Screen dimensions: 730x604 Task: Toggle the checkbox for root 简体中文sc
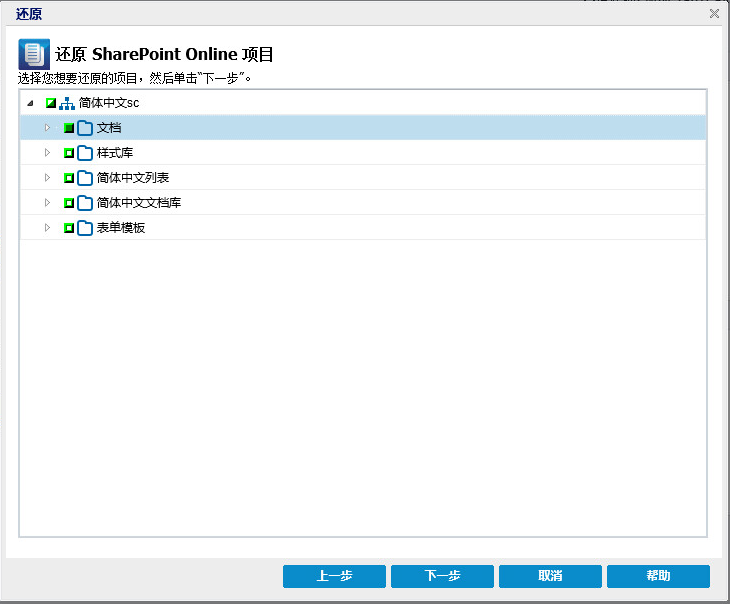(51, 103)
